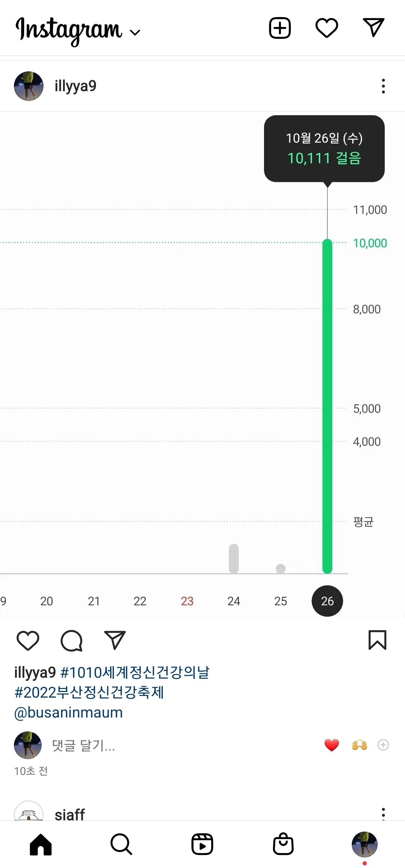
Task: Open the Search tab
Action: point(121,844)
